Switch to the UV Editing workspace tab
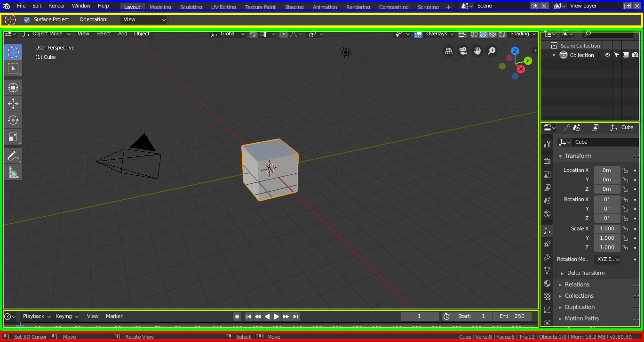Screen dimensions: 644x342 (223, 7)
